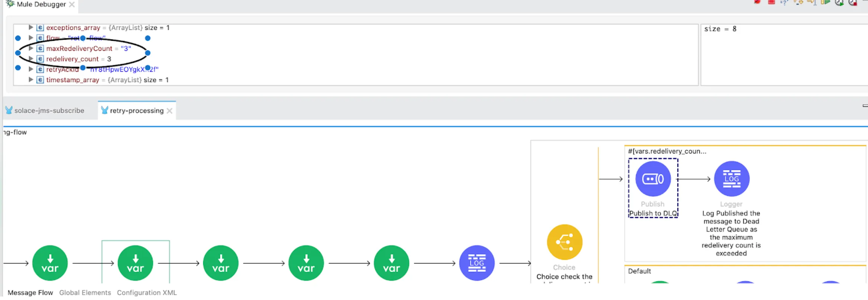This screenshot has height=300, width=868.
Task: Click the yellow Choice router icon
Action: point(564,242)
